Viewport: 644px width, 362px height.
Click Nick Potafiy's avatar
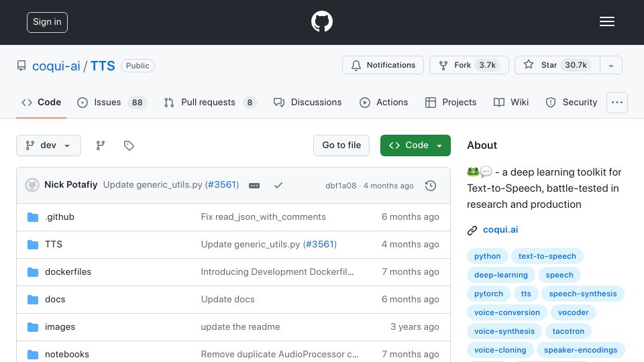[x=32, y=185]
